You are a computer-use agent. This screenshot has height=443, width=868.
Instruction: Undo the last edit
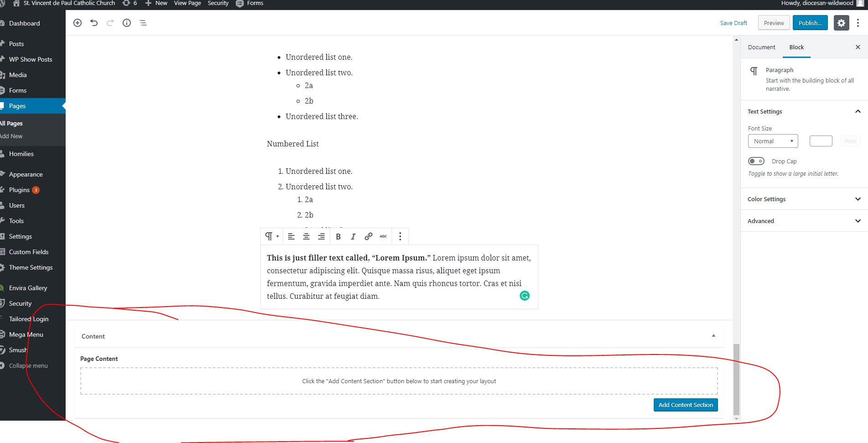point(94,23)
